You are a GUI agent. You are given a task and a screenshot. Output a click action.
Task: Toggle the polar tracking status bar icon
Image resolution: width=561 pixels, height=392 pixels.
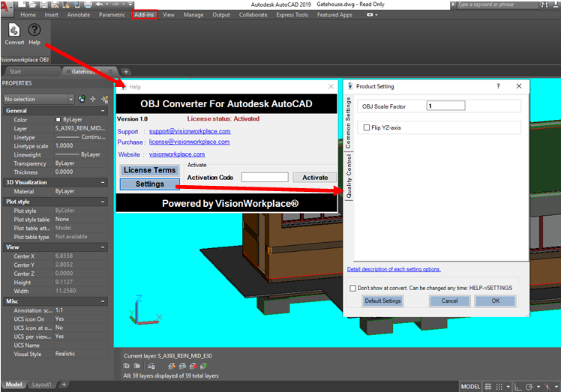[529, 387]
